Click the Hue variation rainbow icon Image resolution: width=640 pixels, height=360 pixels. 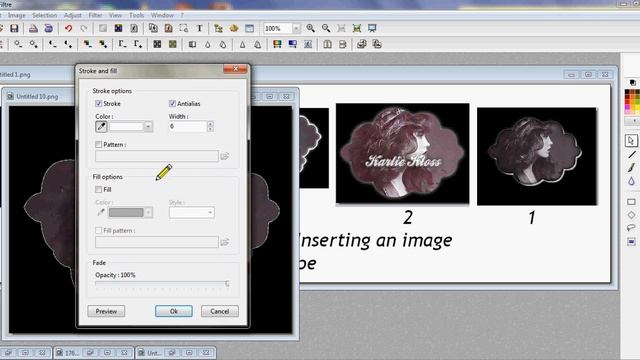pos(277,44)
